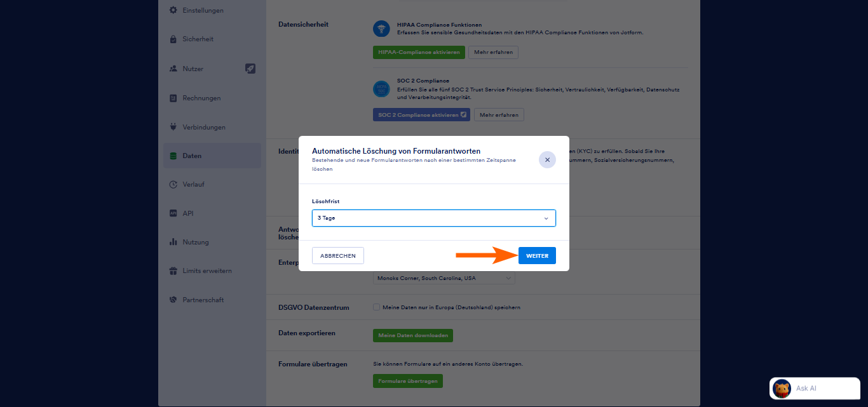Click Meine Daten downloaden button
Image resolution: width=868 pixels, height=407 pixels.
coord(413,335)
